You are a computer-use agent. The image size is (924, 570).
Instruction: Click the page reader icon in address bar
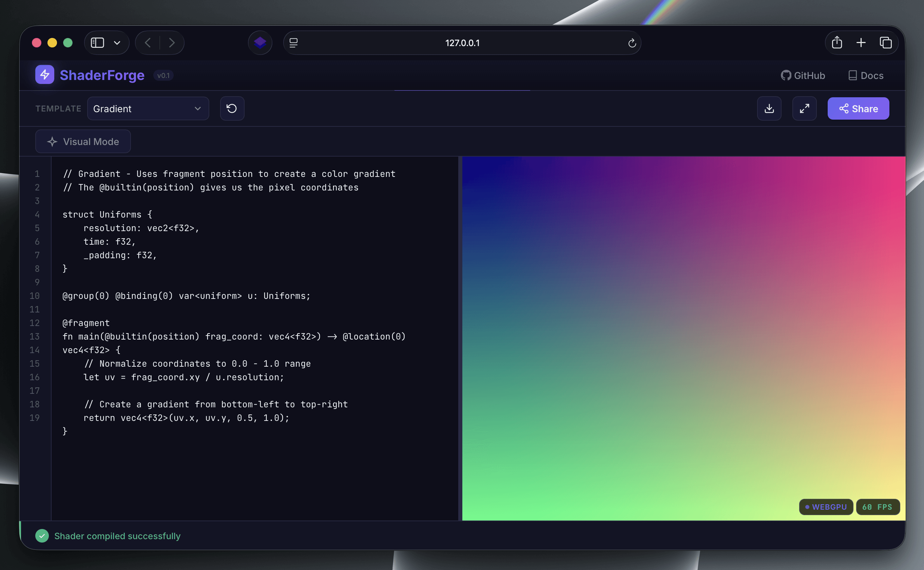293,43
